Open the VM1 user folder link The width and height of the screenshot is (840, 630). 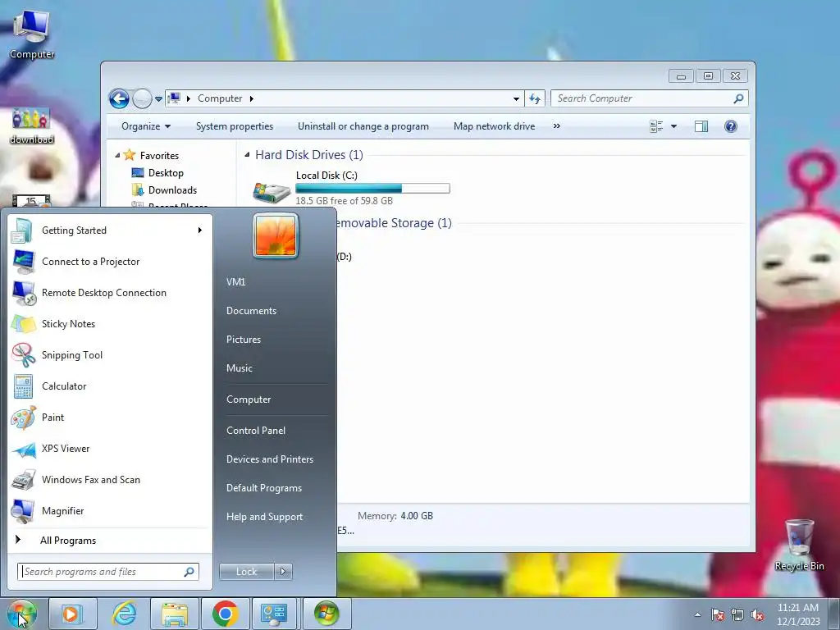235,282
